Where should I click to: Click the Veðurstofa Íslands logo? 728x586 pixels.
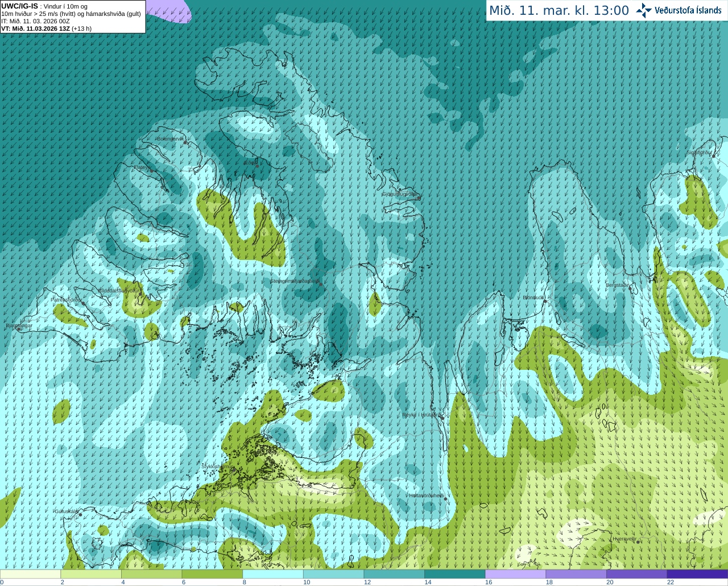click(679, 10)
